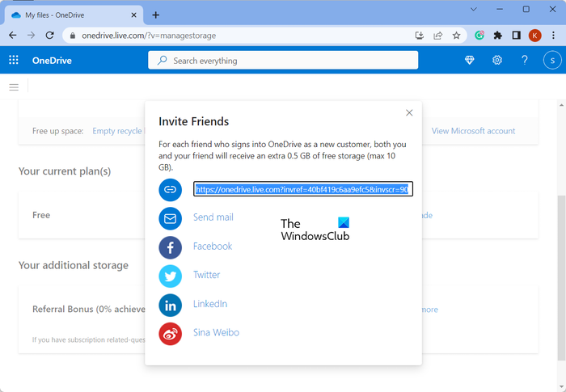Click the Search everything box
Viewport: 566px width, 392px height.
coord(283,61)
